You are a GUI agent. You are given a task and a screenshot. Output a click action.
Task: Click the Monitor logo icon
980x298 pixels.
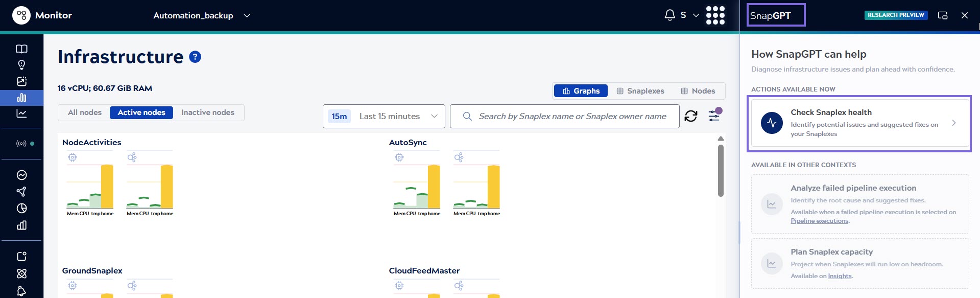pos(21,15)
